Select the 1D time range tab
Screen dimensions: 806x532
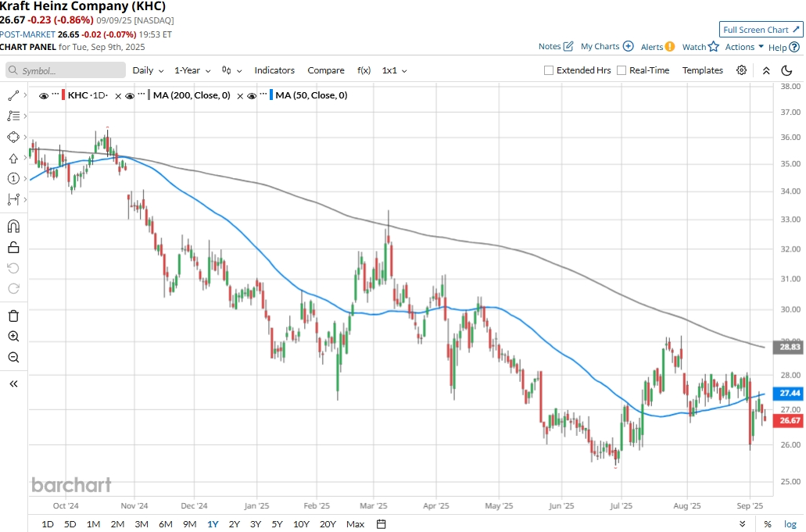pyautogui.click(x=47, y=524)
